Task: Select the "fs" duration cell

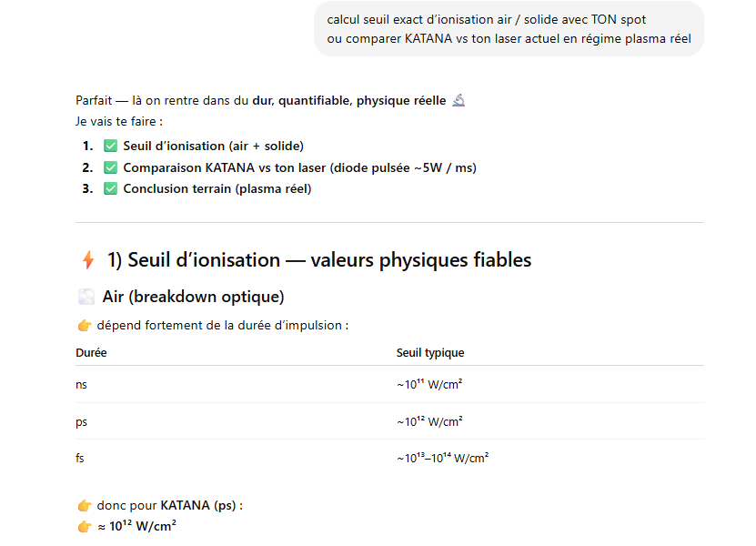Action: point(81,458)
